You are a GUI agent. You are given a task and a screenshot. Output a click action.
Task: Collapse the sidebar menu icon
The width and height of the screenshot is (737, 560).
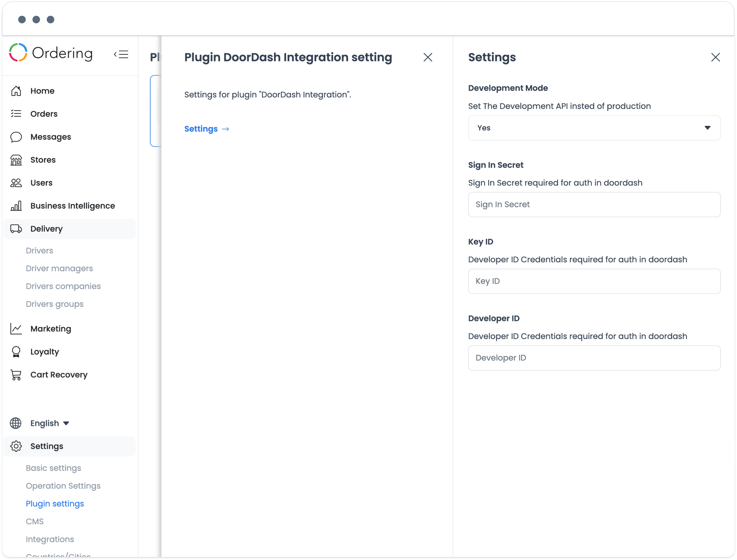point(121,54)
